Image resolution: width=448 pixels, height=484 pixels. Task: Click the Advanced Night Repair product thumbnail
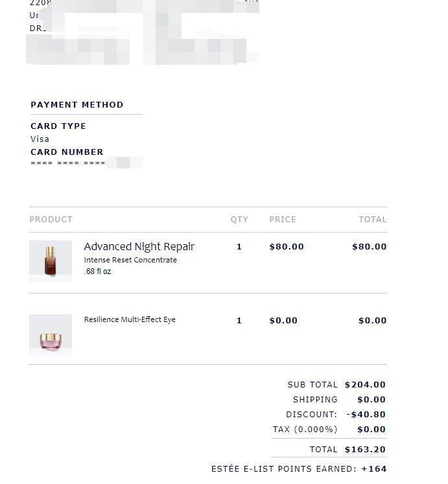[x=51, y=261]
